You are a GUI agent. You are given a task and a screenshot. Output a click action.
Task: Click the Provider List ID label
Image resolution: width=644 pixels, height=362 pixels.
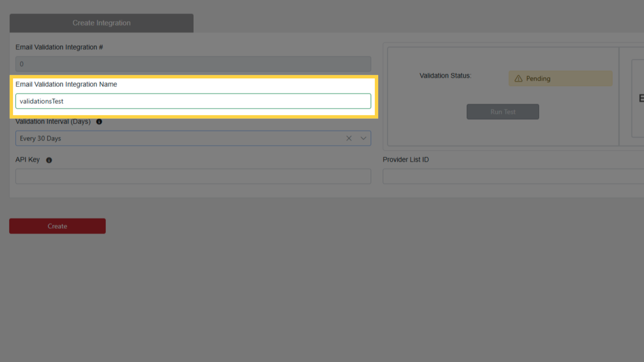click(406, 160)
